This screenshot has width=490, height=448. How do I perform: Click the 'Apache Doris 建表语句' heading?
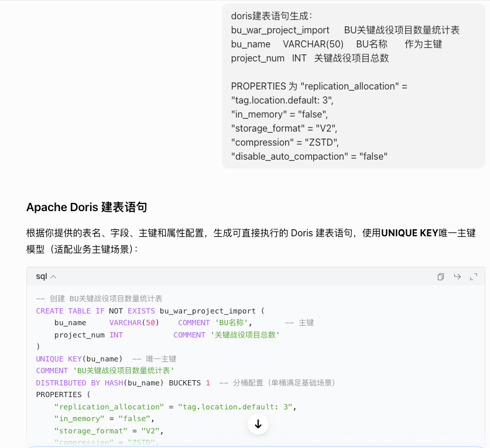[x=87, y=207]
